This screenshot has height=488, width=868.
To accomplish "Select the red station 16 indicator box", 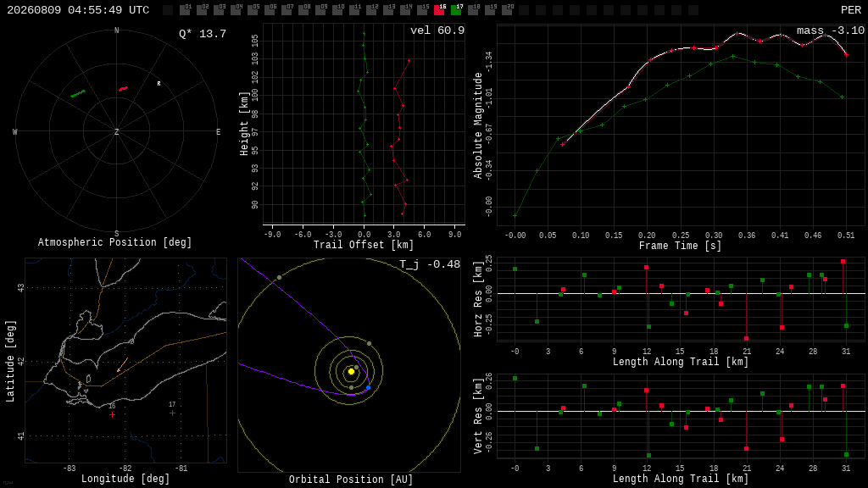I will click(x=439, y=10).
